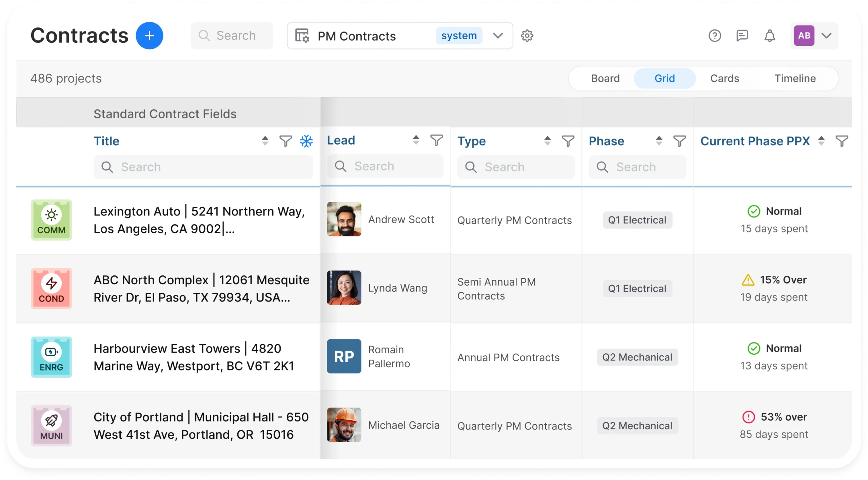The height and width of the screenshot is (480, 868).
Task: Open the AB user account dropdown chevron
Action: [827, 36]
